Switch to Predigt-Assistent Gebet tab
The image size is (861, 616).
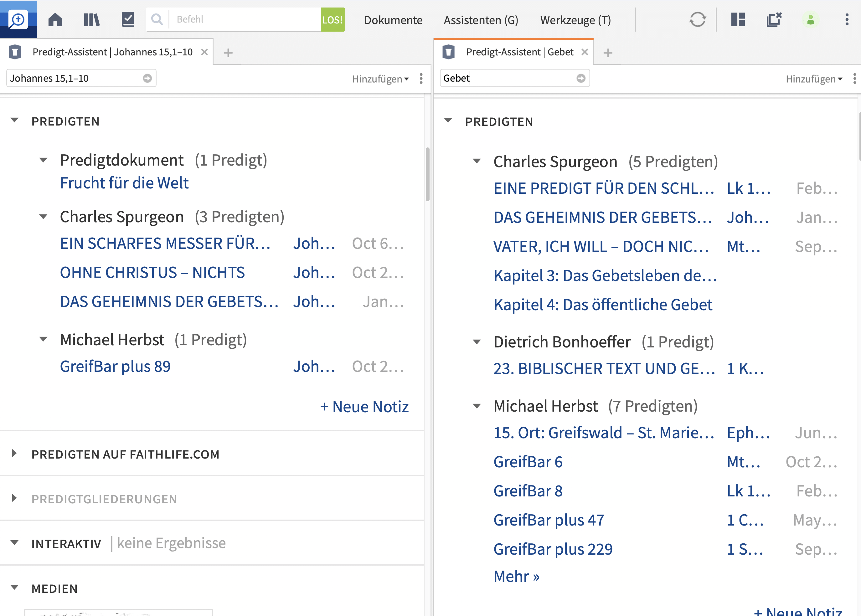(x=519, y=52)
